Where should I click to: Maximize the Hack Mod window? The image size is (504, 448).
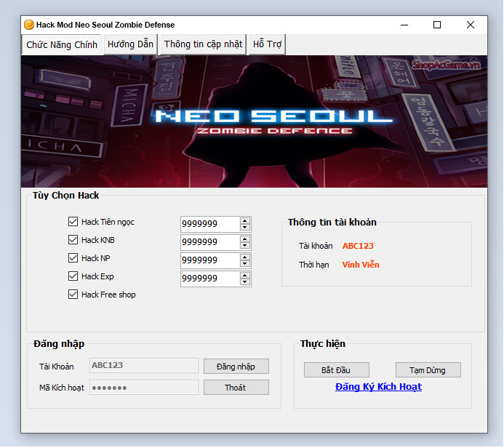tap(437, 25)
